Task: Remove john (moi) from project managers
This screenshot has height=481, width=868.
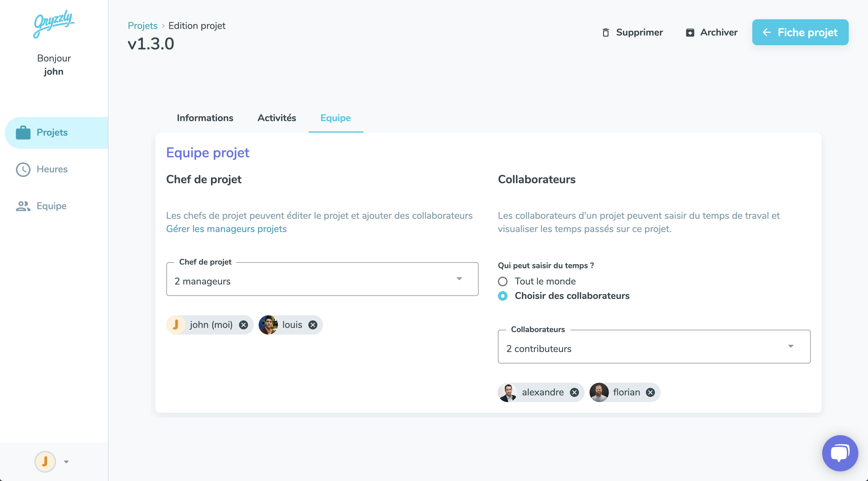Action: [243, 325]
